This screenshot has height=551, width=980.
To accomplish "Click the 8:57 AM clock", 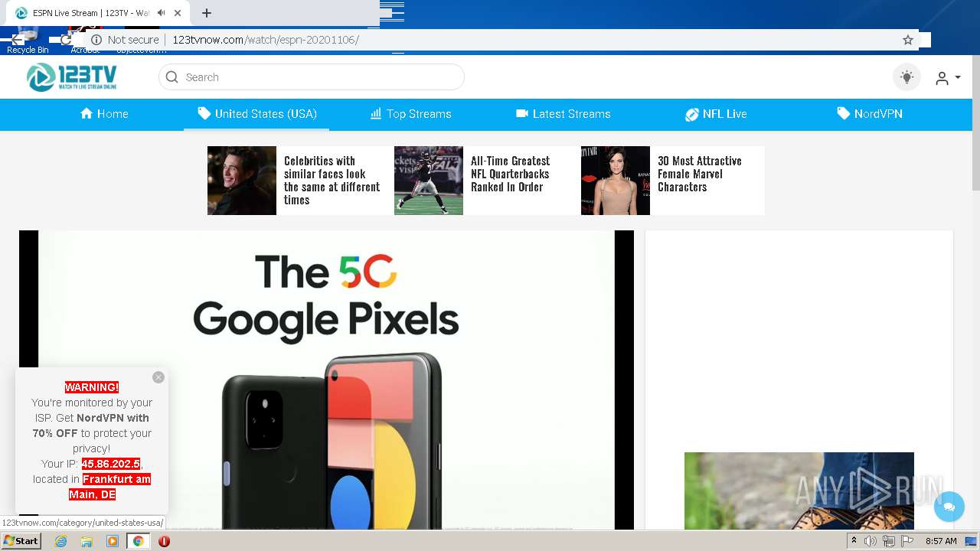I will click(941, 541).
